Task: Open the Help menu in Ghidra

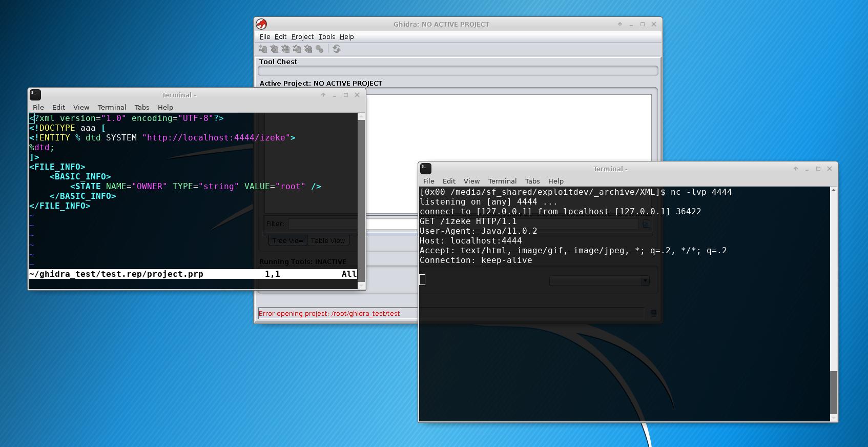Action: coord(347,37)
